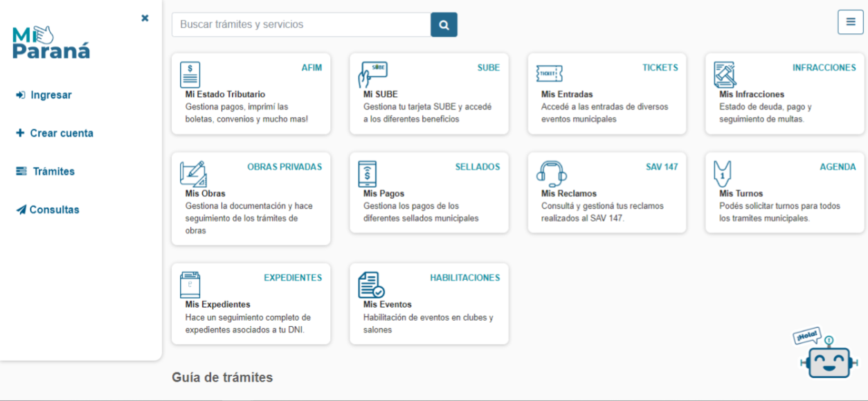Click the ticket icon for Mis Entradas

tap(549, 73)
